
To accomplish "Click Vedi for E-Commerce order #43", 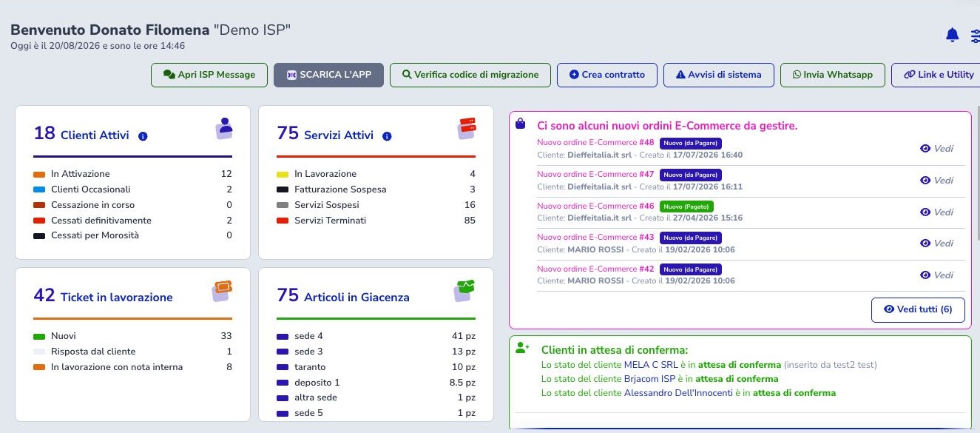I will point(936,243).
